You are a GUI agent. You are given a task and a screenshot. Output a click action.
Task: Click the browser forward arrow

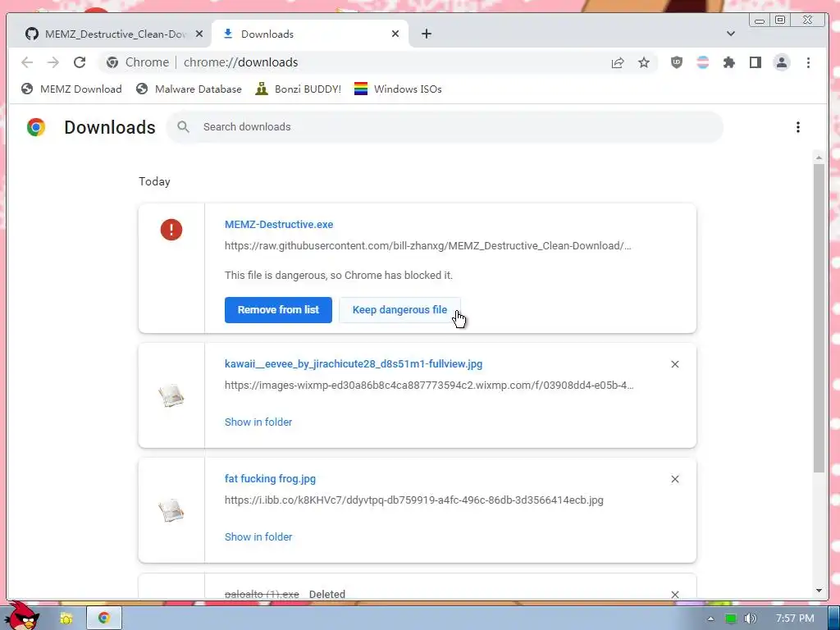[53, 62]
